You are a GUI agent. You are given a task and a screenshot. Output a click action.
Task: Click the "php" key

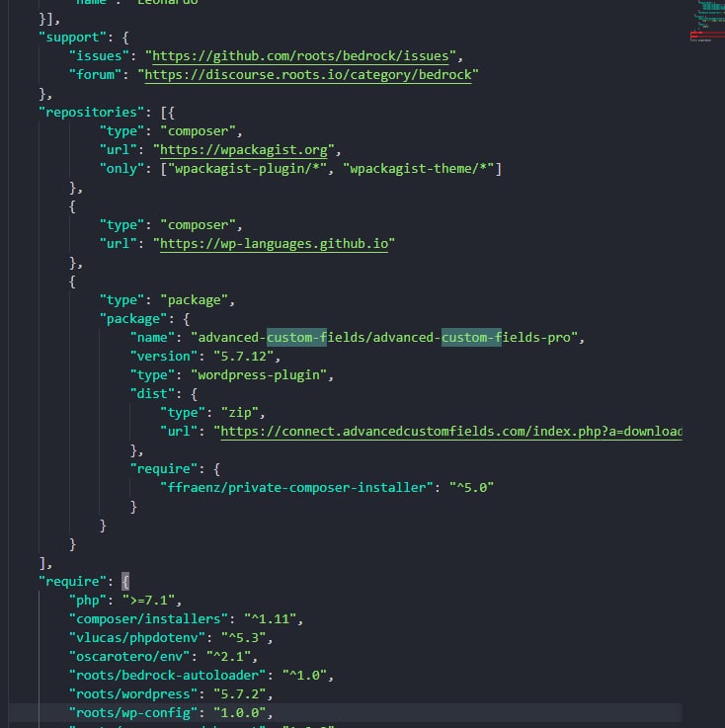[x=88, y=601]
